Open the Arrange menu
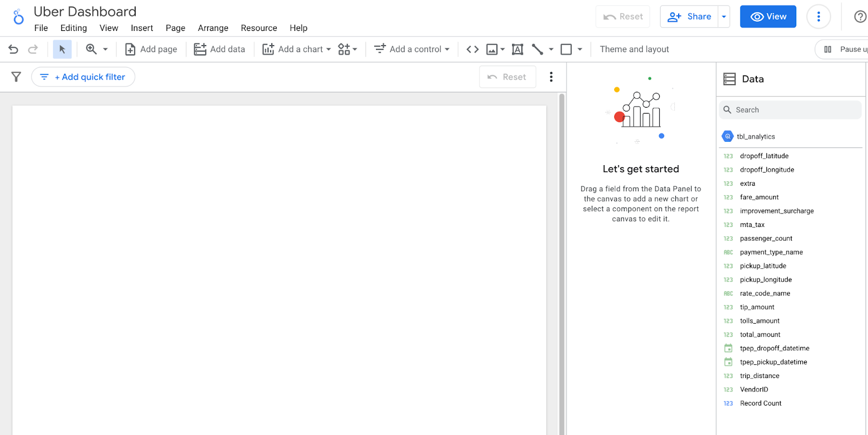The height and width of the screenshot is (435, 868). (x=213, y=28)
